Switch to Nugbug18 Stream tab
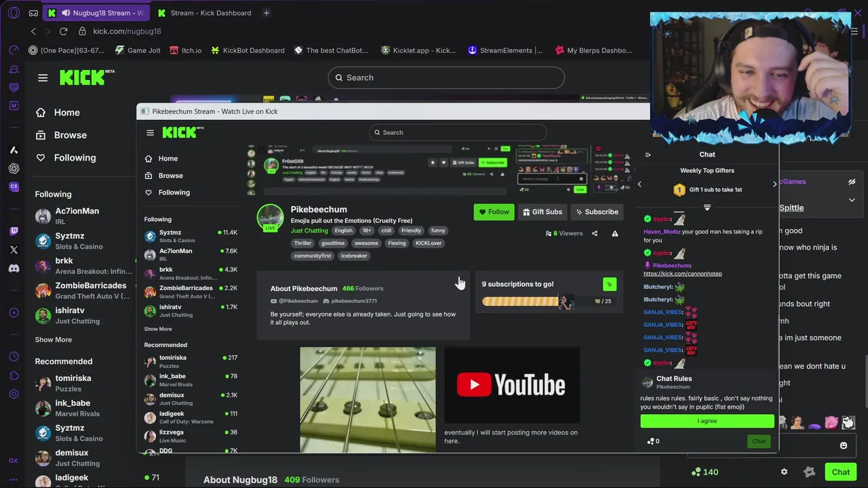 coord(96,13)
